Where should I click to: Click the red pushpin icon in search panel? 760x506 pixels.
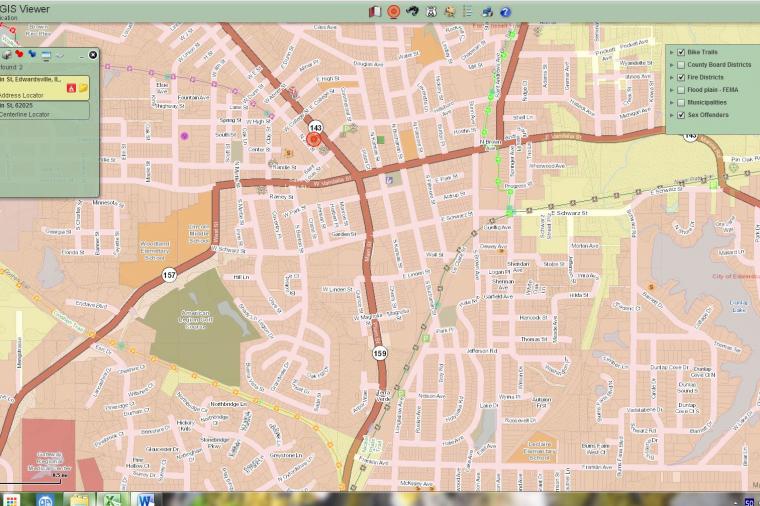[x=19, y=54]
